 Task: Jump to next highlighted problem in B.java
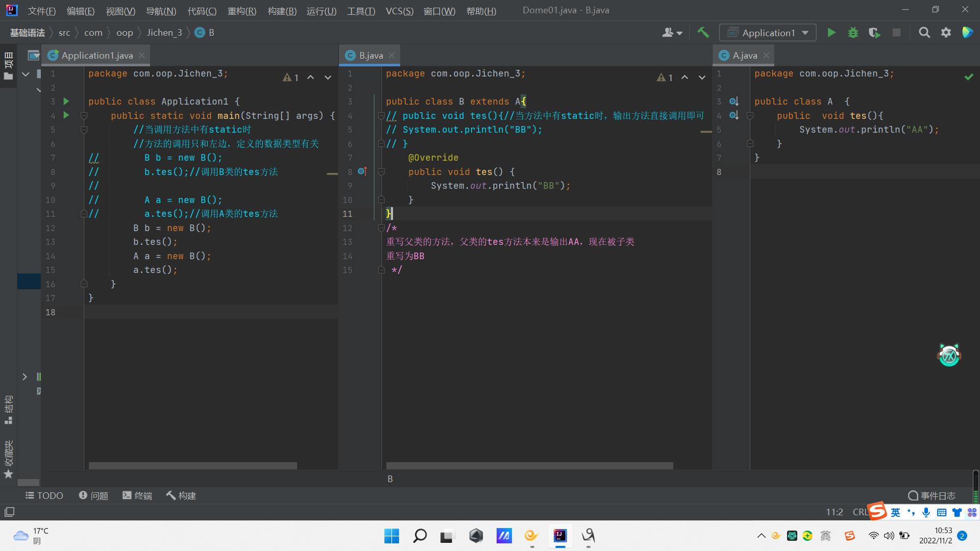[702, 78]
